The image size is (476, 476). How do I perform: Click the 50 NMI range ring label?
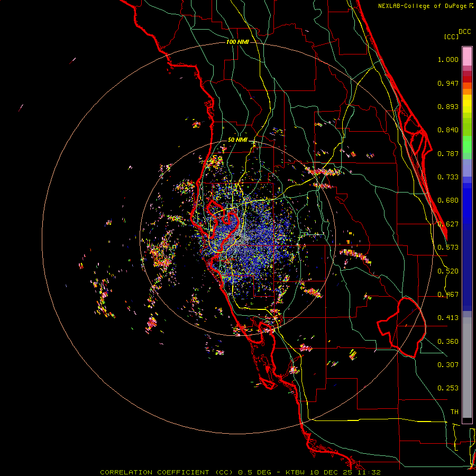[237, 140]
